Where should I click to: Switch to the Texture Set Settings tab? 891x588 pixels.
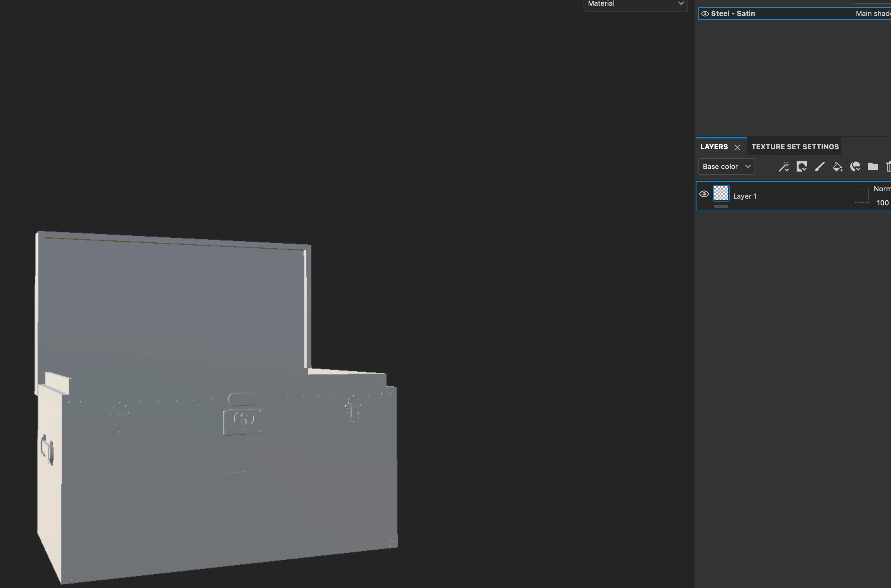pyautogui.click(x=795, y=147)
